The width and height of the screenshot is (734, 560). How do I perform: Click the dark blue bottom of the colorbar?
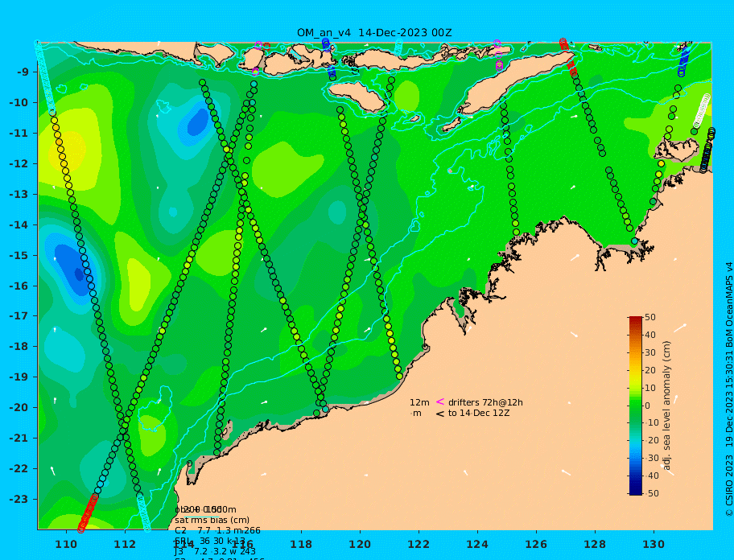point(635,492)
